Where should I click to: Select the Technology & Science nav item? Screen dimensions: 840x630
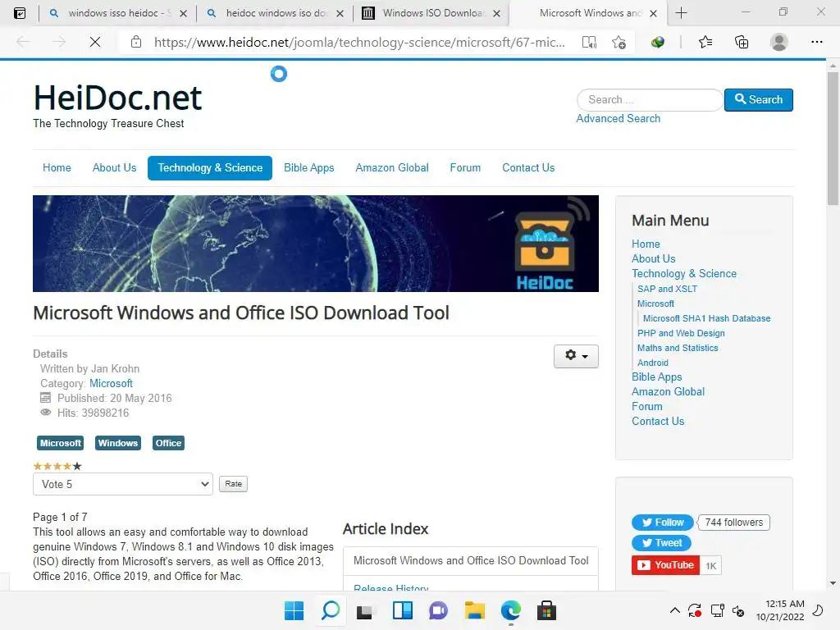pos(210,167)
